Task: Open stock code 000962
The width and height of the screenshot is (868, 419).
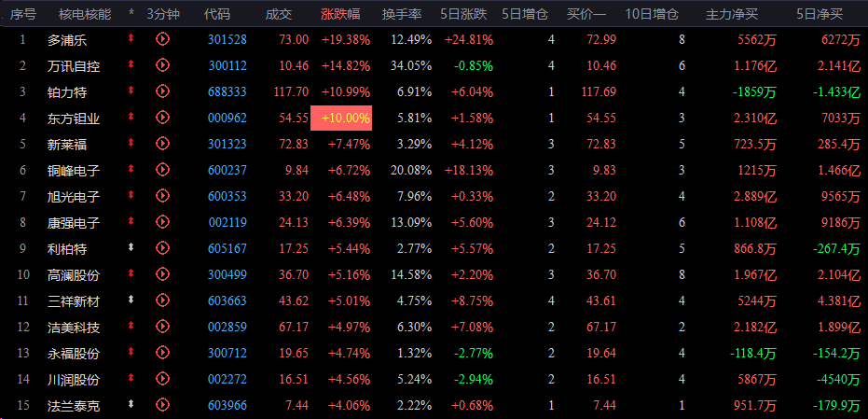Action: [x=227, y=118]
